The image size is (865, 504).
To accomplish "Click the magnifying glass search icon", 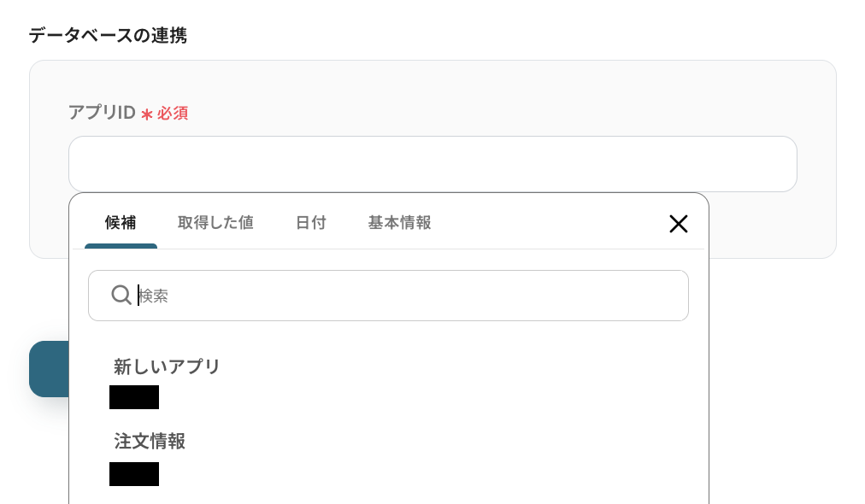I will pos(121,295).
